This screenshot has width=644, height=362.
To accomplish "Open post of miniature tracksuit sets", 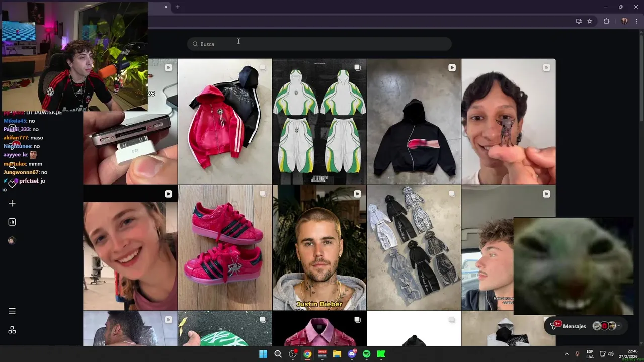I will coord(414,247).
